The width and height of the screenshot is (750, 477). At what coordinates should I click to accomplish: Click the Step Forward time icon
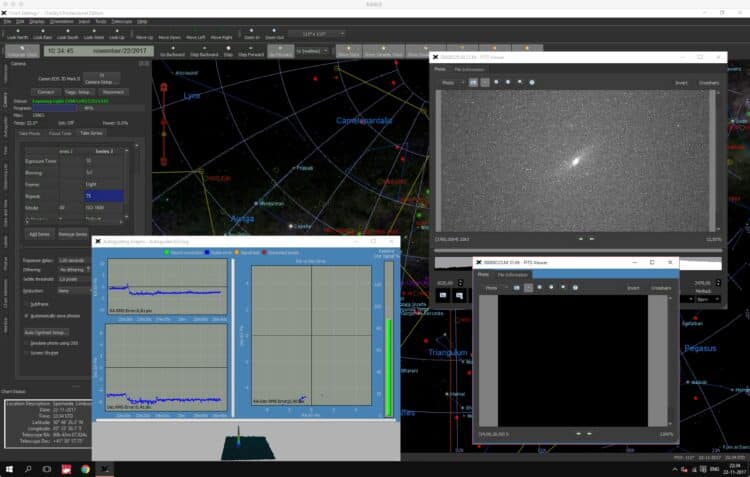click(x=251, y=51)
